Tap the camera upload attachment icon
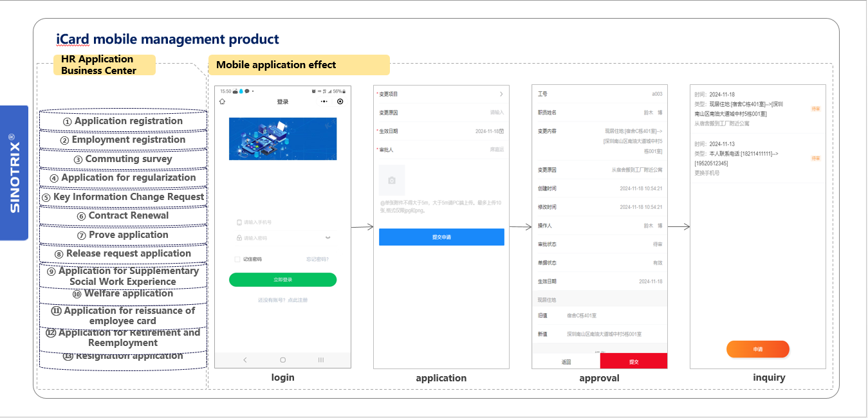868x418 pixels. [392, 181]
